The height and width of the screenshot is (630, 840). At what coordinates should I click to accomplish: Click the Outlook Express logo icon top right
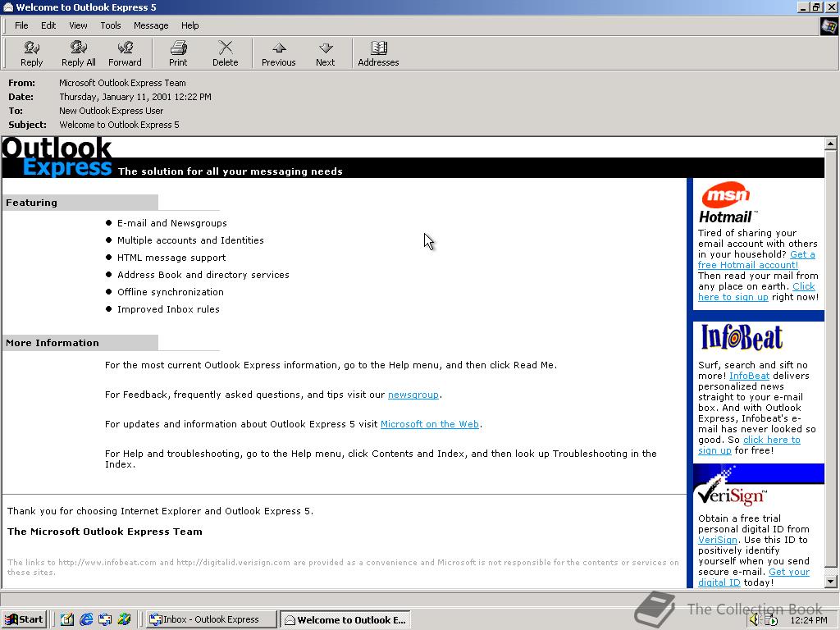click(x=828, y=25)
